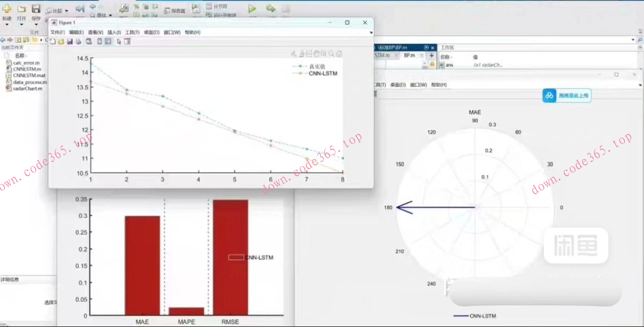The height and width of the screenshot is (327, 644).
Task: Click the cloud upload 拖拽至此上传 button
Action: click(567, 95)
